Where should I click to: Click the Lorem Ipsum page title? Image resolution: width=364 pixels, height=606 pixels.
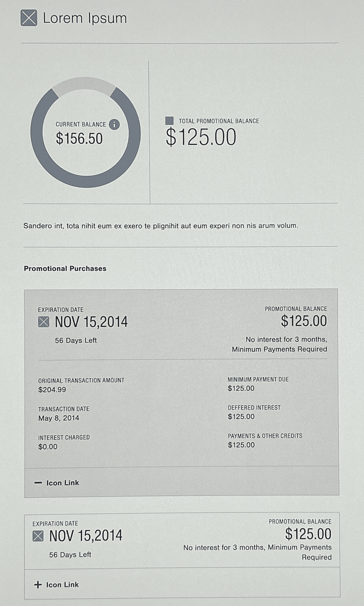(x=85, y=18)
